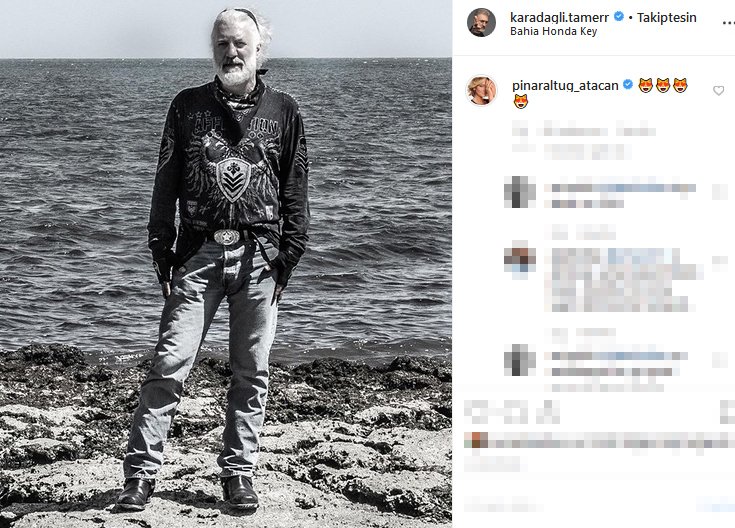Open the photo of the bearded man
Viewport: 735px width, 528px height.
(226, 264)
